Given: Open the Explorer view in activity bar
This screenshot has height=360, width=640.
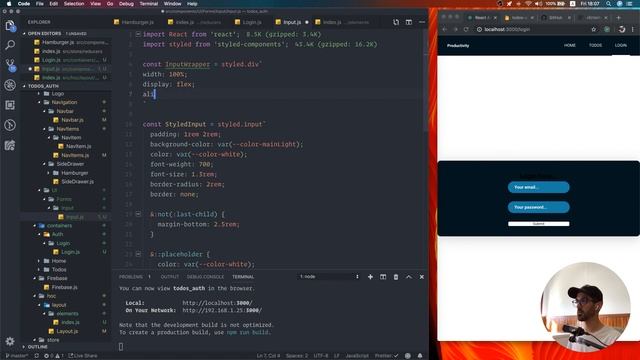Looking at the screenshot, I should (x=10, y=26).
